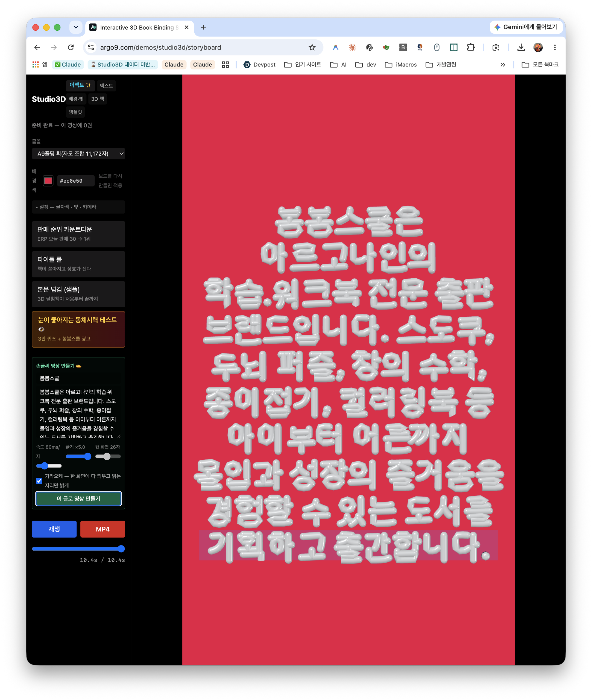Click the 속도 speed slider

point(49,466)
